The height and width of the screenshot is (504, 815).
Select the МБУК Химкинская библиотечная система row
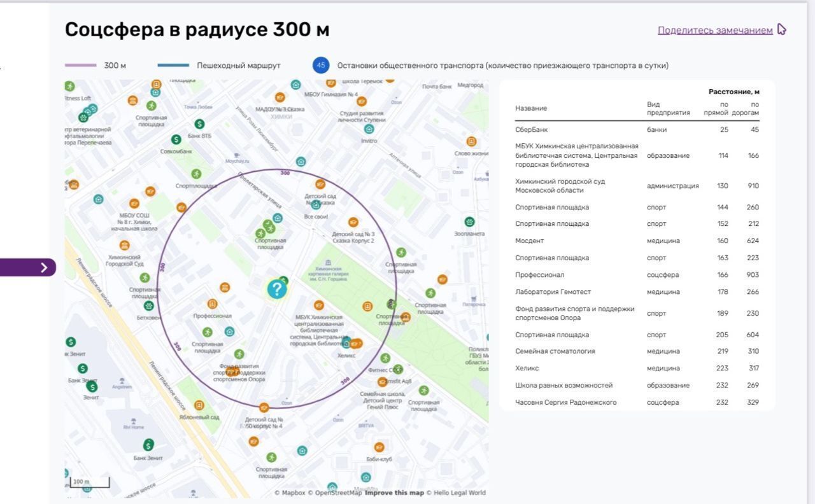637,155
